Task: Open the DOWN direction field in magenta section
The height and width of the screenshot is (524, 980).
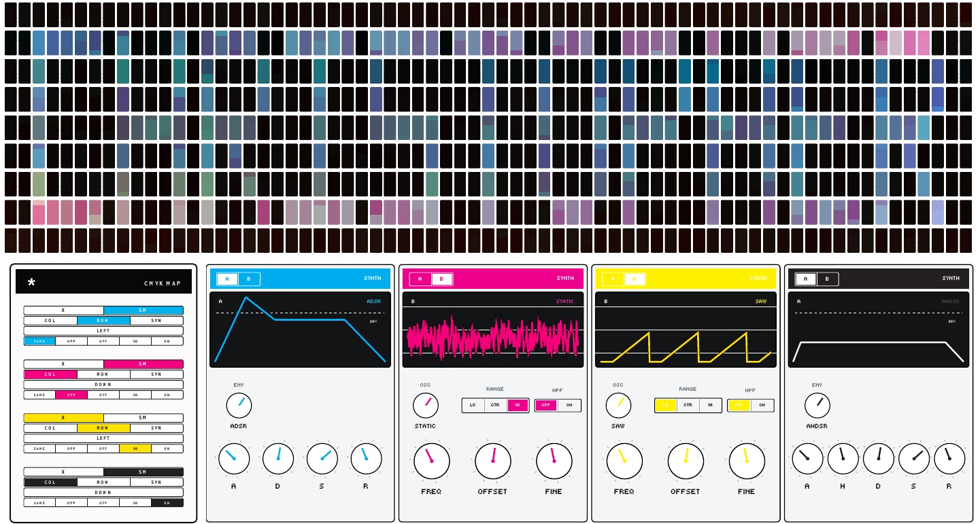Action: click(x=103, y=385)
